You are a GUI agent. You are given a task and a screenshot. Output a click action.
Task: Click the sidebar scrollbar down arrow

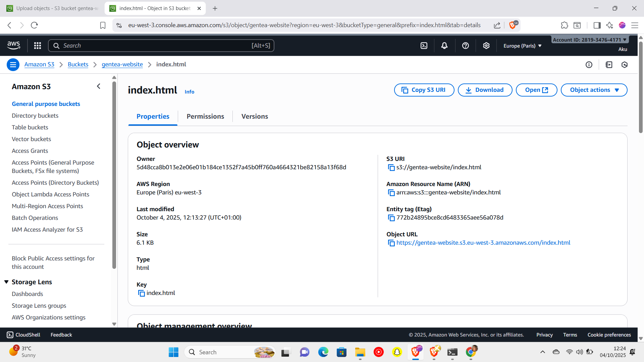click(114, 324)
